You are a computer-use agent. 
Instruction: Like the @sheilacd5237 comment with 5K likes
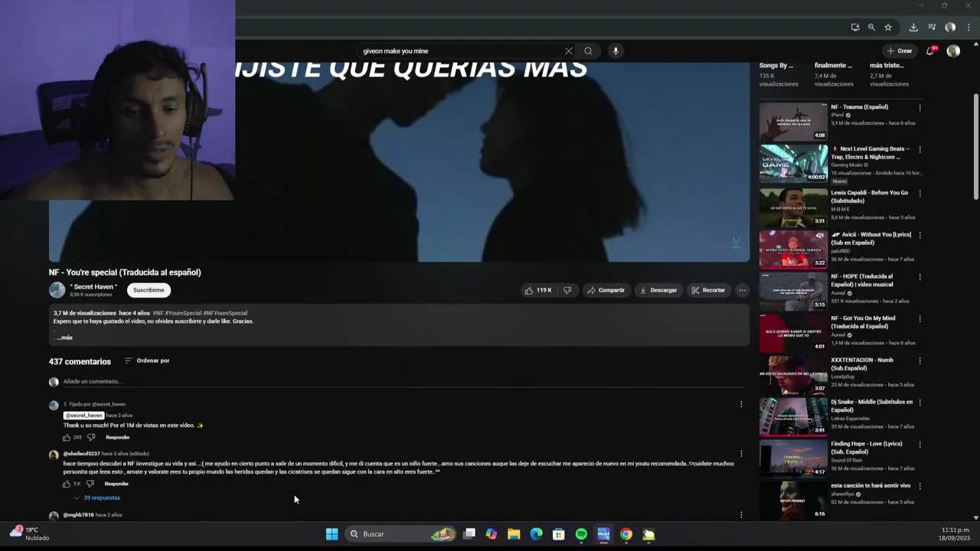coord(67,484)
